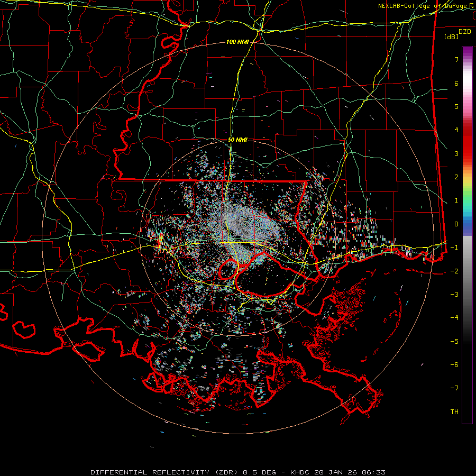Click the -2 value on color scale
This screenshot has height=476, width=476.
[454, 271]
